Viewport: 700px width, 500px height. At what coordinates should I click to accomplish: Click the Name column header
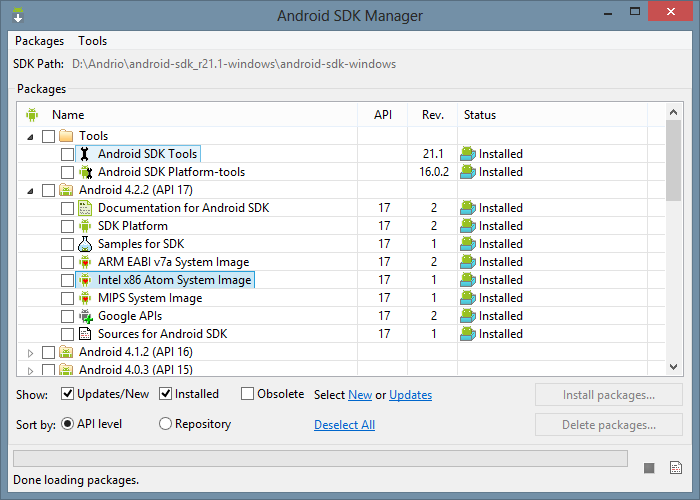[188, 115]
